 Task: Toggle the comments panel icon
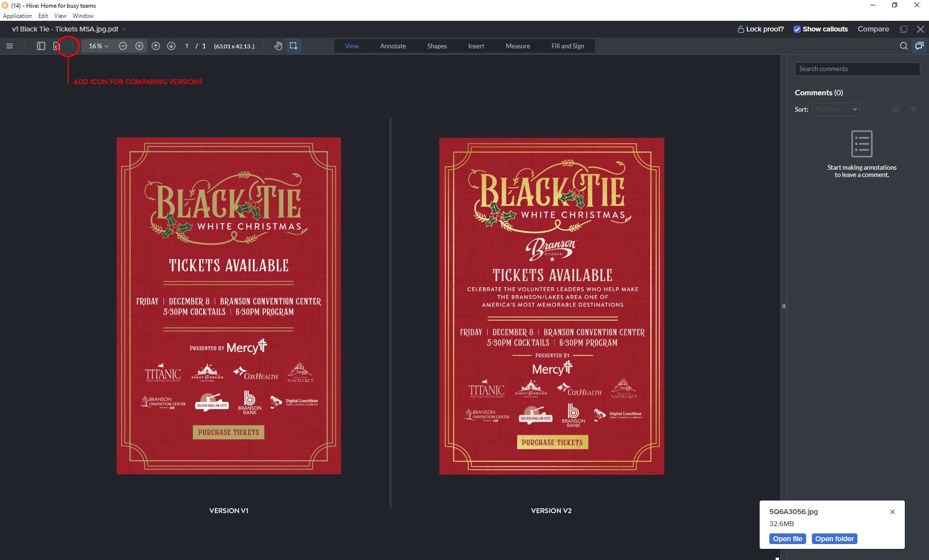coord(919,46)
